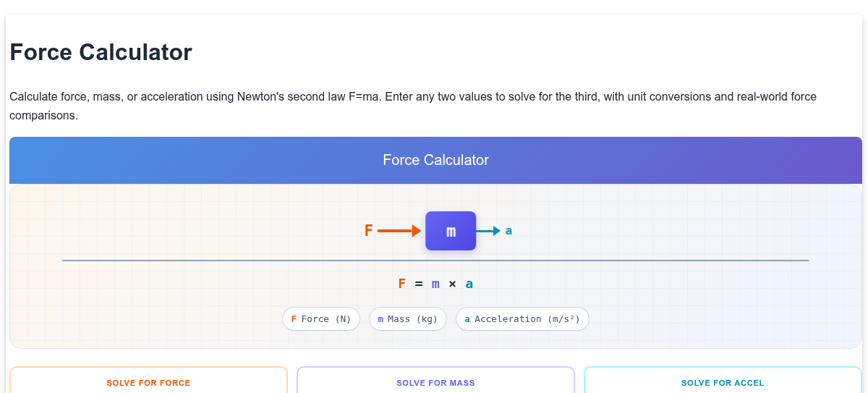Select the Mass (kg) legend pill
The height and width of the screenshot is (393, 868).
tap(408, 319)
